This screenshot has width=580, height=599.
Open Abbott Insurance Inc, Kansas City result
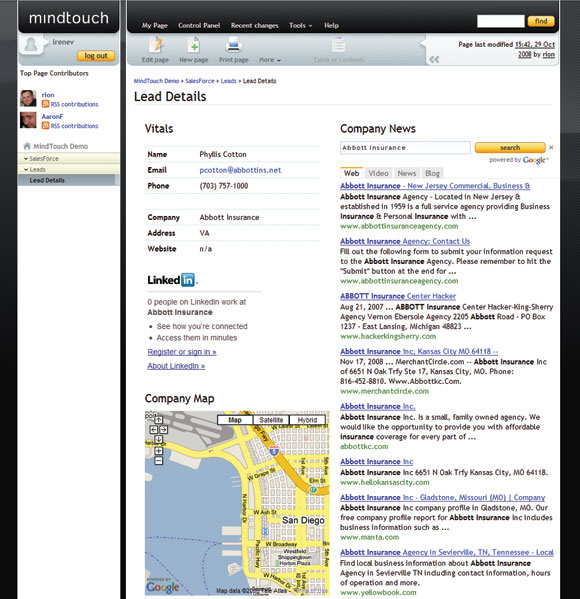[x=419, y=351]
